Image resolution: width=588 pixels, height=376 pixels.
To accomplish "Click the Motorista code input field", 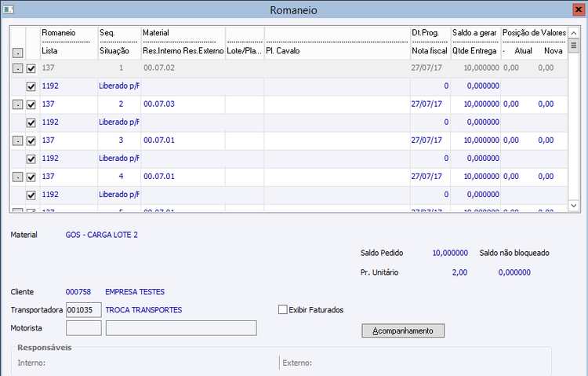I will [x=84, y=328].
